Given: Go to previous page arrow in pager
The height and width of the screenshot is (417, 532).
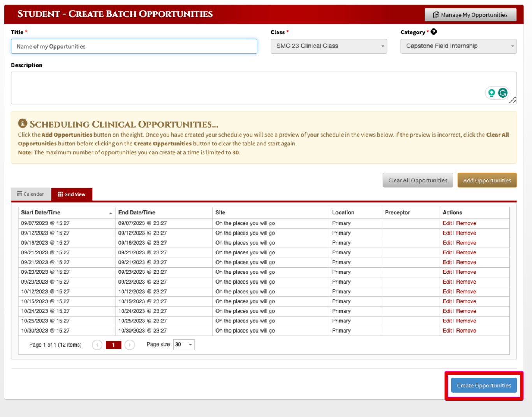Looking at the screenshot, I should (x=97, y=345).
